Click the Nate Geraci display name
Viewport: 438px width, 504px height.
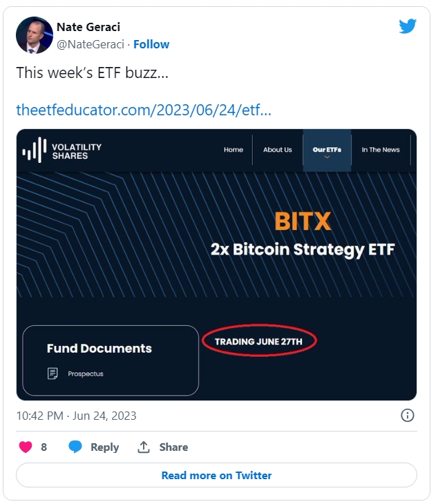[88, 27]
